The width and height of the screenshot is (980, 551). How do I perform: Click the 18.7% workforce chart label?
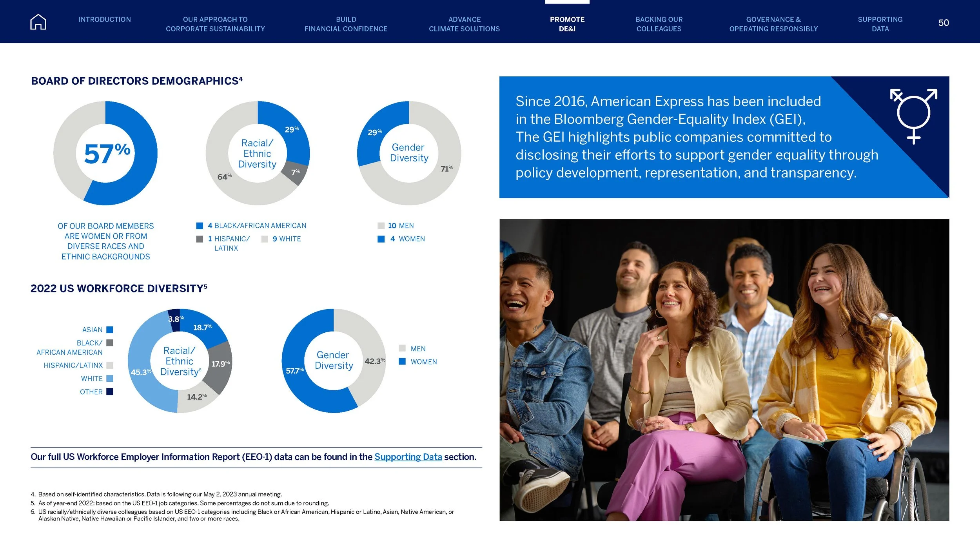[203, 327]
